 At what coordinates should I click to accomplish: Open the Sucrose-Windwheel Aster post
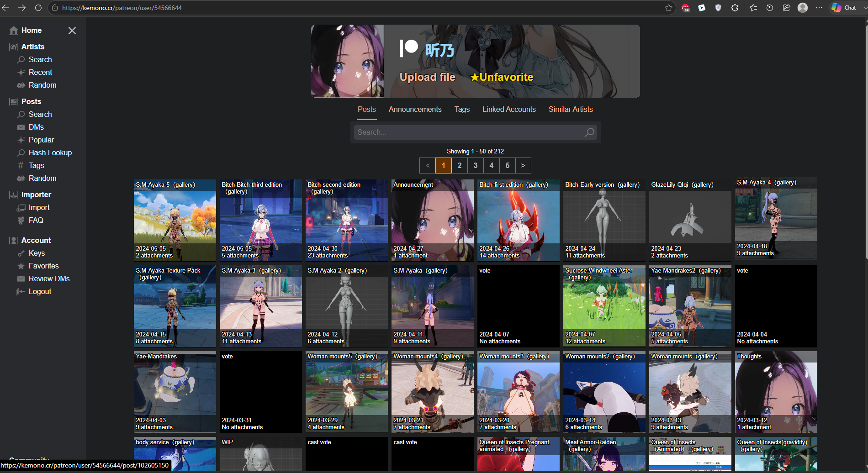click(x=604, y=306)
